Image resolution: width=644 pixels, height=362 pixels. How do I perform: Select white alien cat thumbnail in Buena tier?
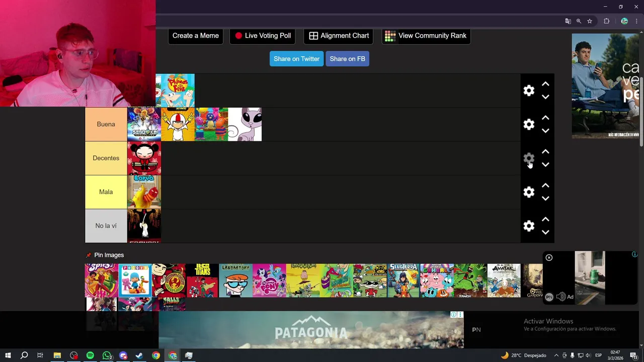point(245,124)
